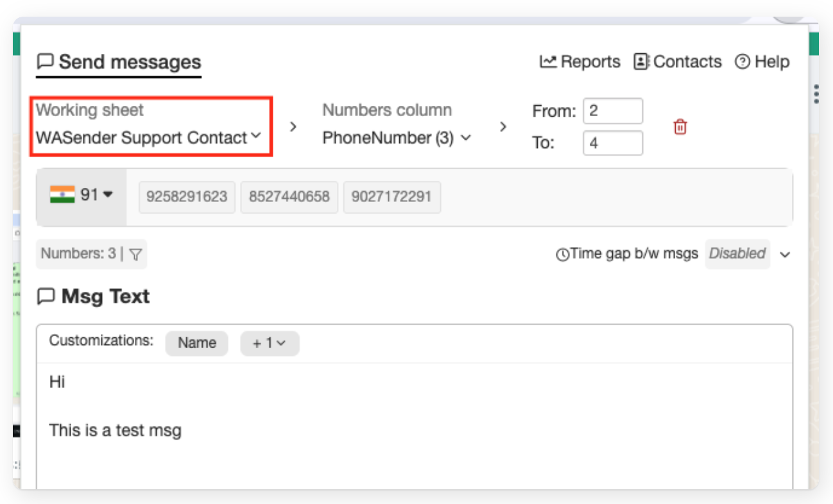Viewport: 833px width, 504px height.
Task: Expand the +1 customizations dropdown
Action: click(x=270, y=344)
